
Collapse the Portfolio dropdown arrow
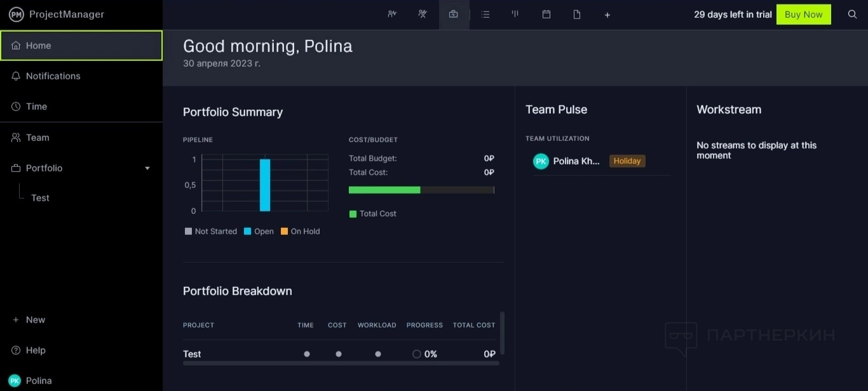pos(147,168)
